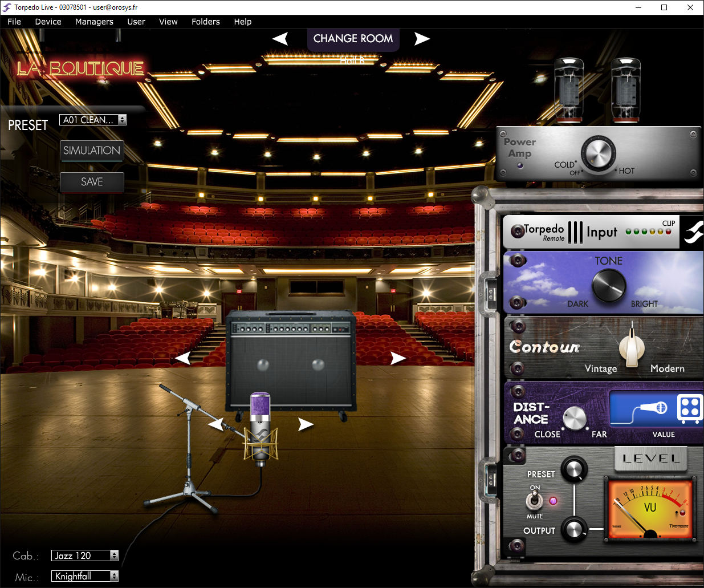
Task: Click the next room arrow
Action: [421, 39]
